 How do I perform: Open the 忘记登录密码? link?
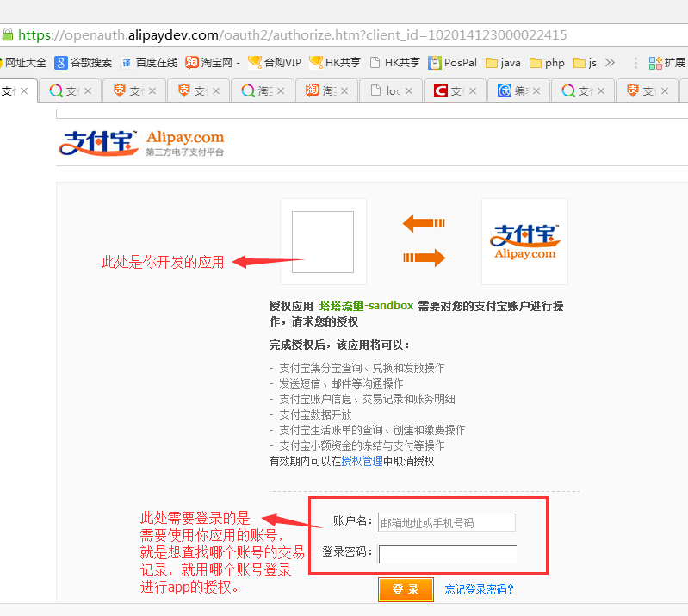479,589
